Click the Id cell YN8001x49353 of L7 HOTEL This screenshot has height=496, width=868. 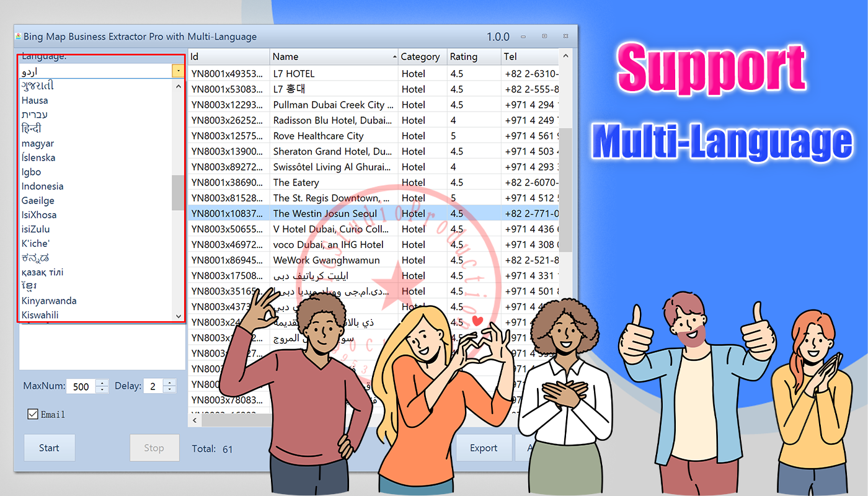coord(229,74)
